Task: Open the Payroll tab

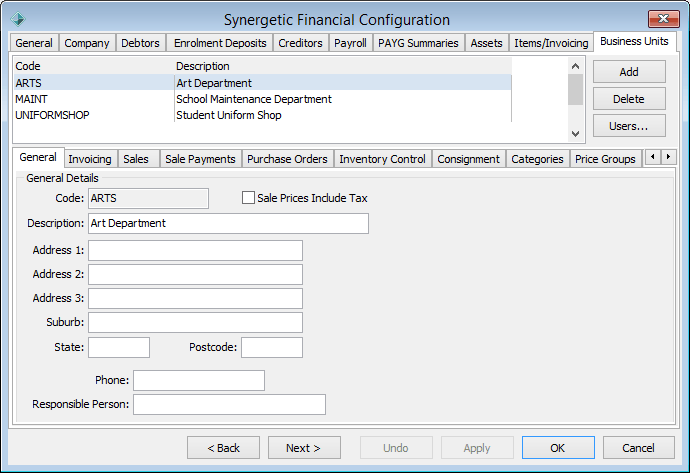Action: pyautogui.click(x=350, y=43)
